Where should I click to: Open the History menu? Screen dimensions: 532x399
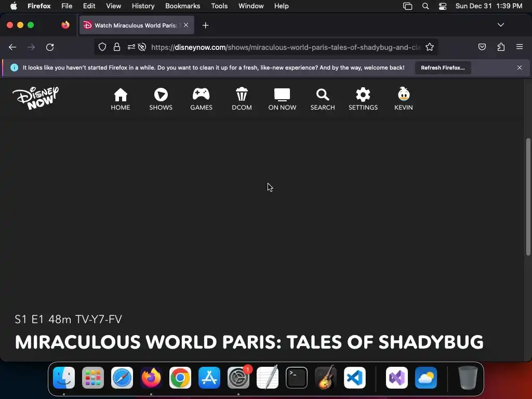coord(143,6)
